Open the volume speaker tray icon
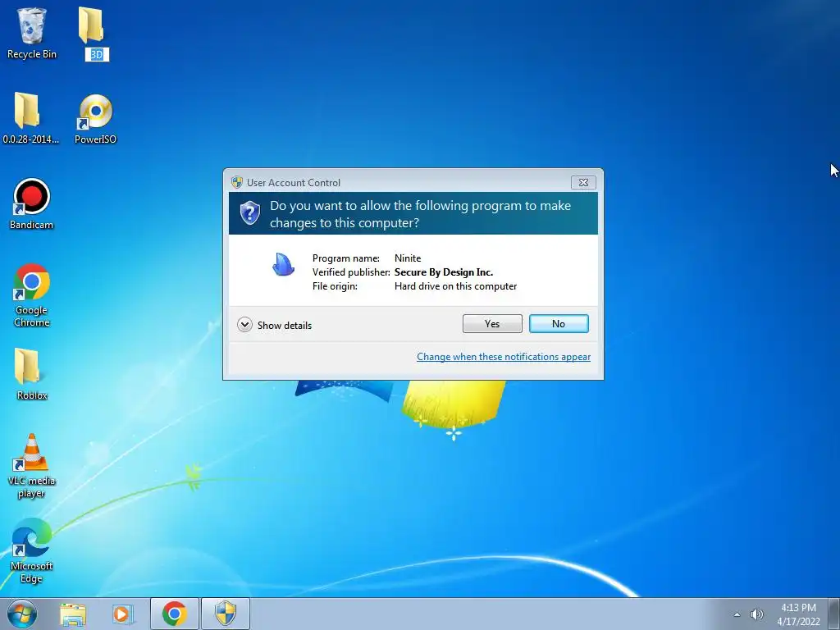The image size is (840, 630). point(756,614)
